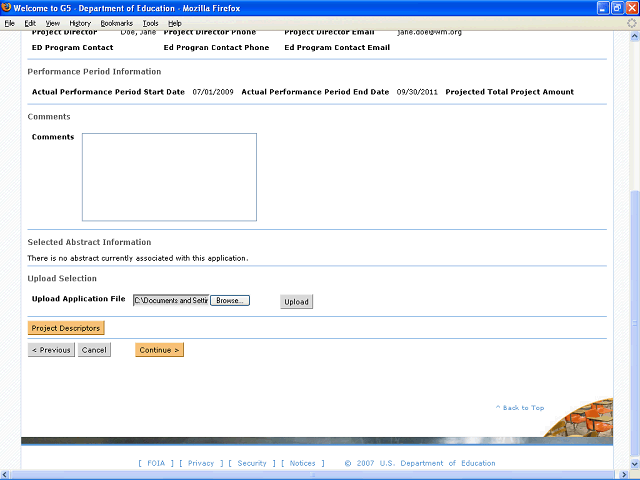Image resolution: width=640 pixels, height=480 pixels.
Task: Open the Tools menu
Action: point(150,23)
